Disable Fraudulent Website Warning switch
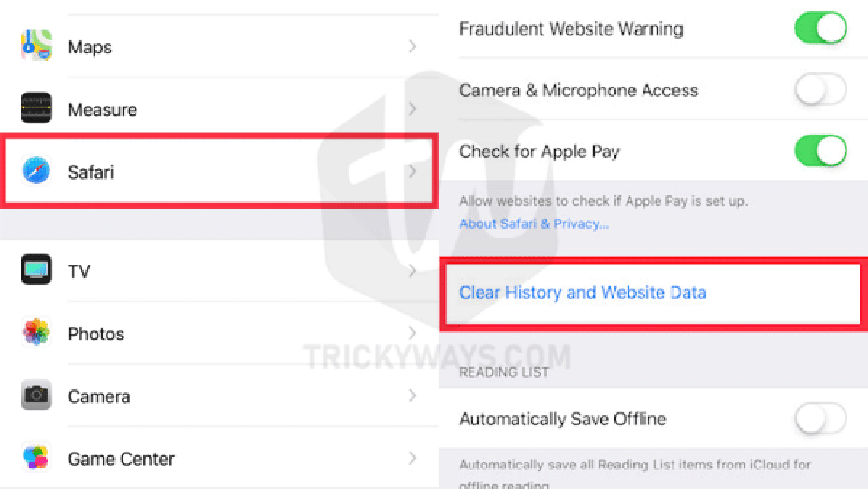 [820, 28]
